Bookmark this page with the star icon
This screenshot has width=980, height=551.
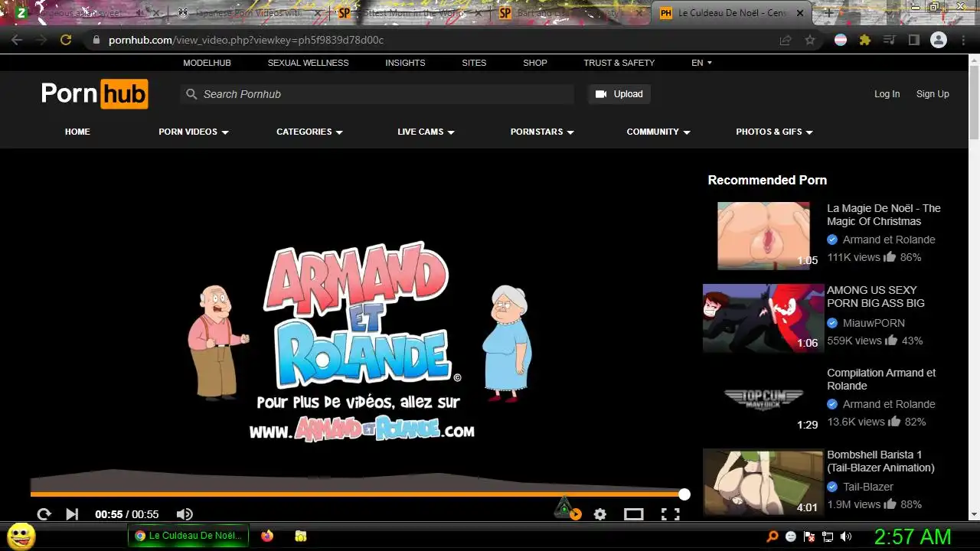[x=810, y=40]
